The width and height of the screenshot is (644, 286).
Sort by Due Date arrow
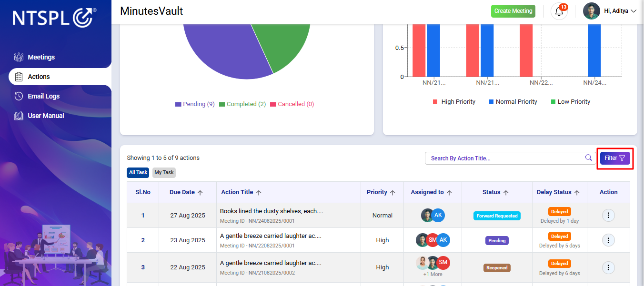point(200,193)
